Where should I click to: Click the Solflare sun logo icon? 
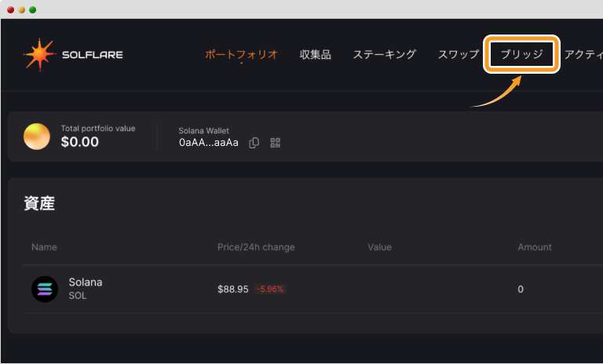coord(39,55)
